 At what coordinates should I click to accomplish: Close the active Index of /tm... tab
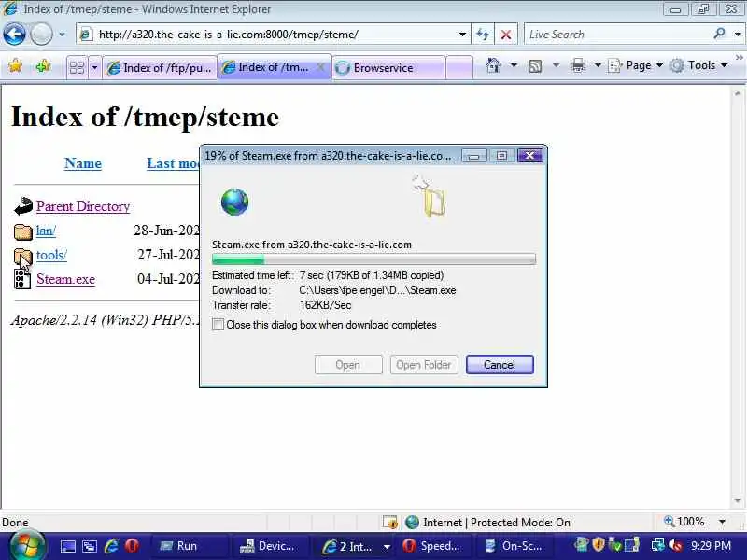tap(321, 67)
